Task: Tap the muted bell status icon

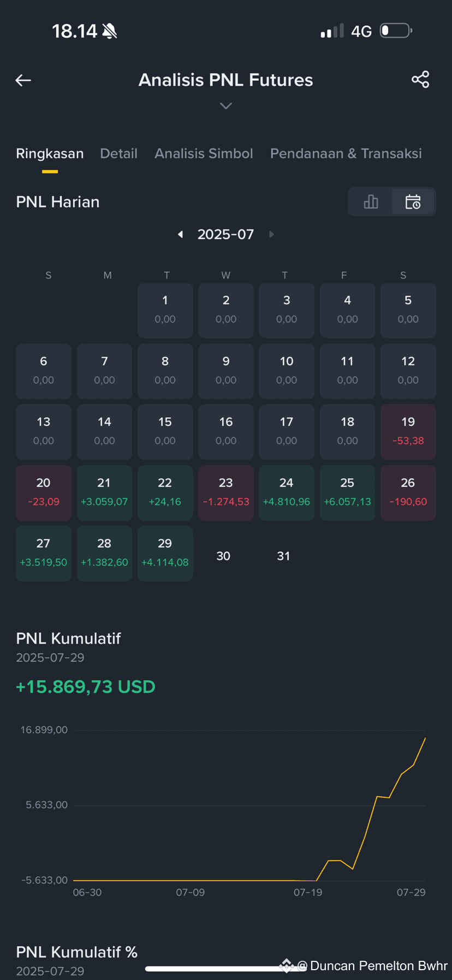Action: pyautogui.click(x=110, y=31)
